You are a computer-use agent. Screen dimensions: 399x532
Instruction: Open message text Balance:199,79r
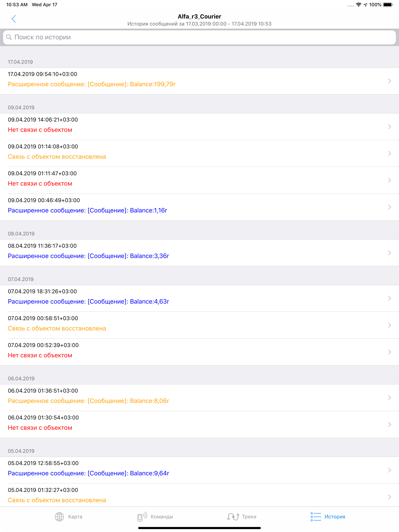click(92, 84)
